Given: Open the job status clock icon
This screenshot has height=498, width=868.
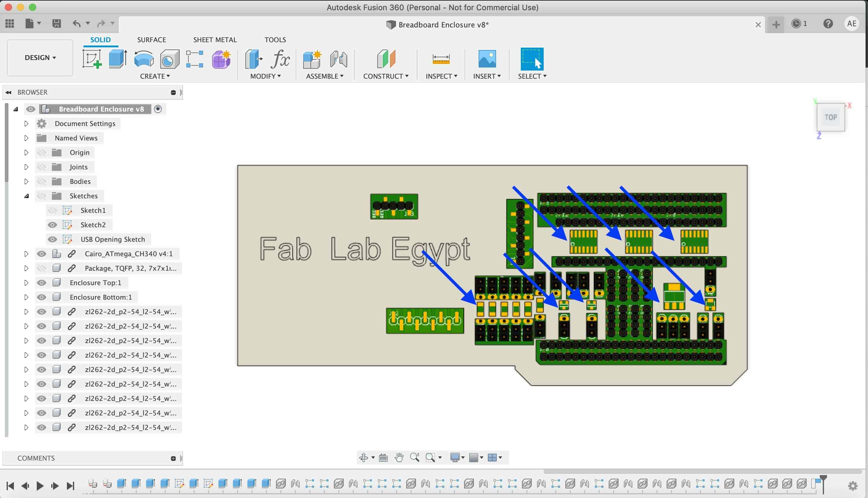Looking at the screenshot, I should pos(796,23).
